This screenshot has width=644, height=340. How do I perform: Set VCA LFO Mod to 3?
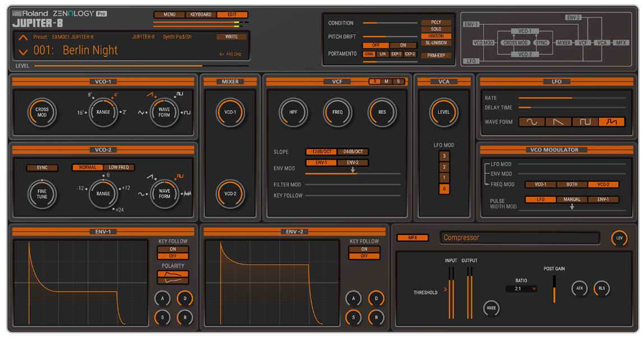pyautogui.click(x=444, y=156)
